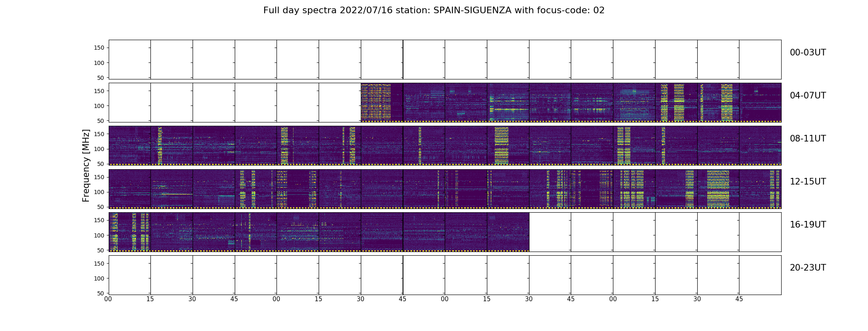Click the 100 tick of the 04-07UT row
Viewport: 868px width, 331px height.
99,106
